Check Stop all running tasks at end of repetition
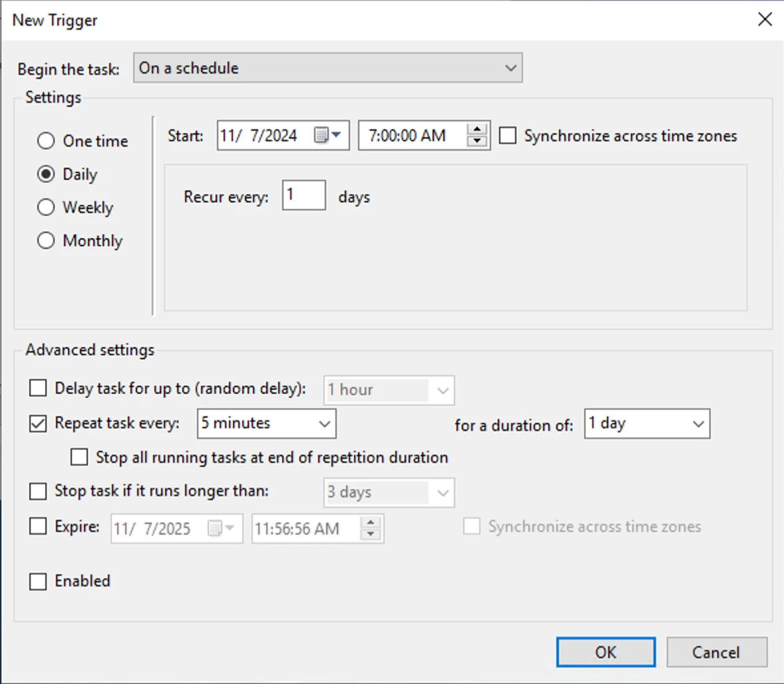 [79, 457]
